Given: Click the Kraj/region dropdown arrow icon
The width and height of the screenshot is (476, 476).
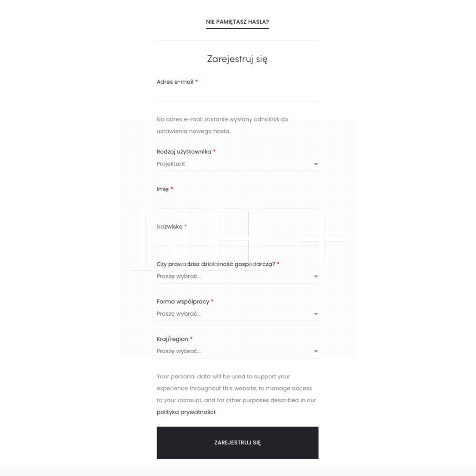Looking at the screenshot, I should 316,351.
